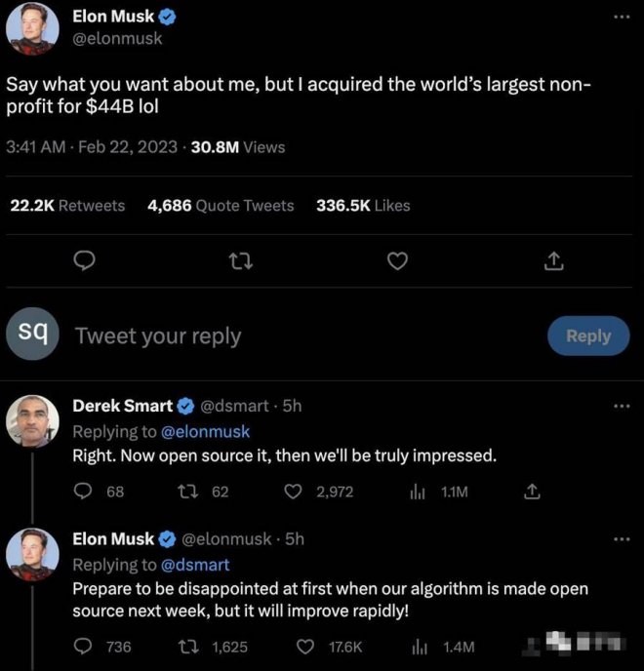
Task: Retweet Derek Smart's reply
Action: 189,492
